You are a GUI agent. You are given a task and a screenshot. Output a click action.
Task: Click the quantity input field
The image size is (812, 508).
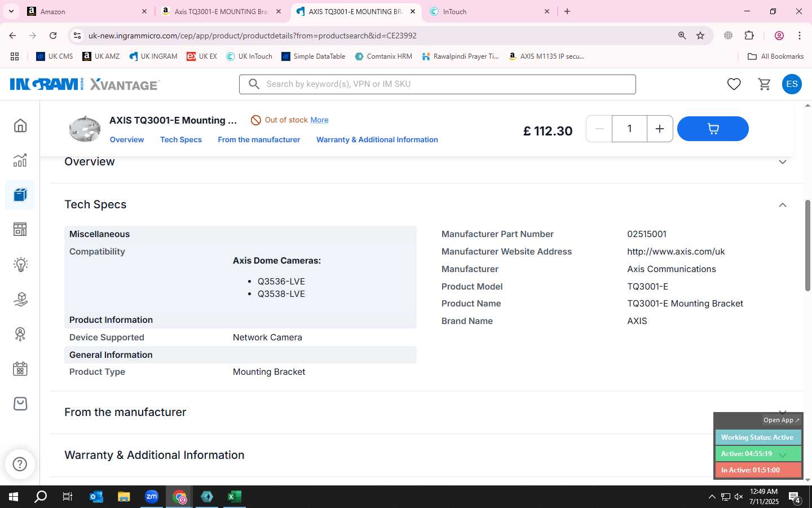pos(629,129)
